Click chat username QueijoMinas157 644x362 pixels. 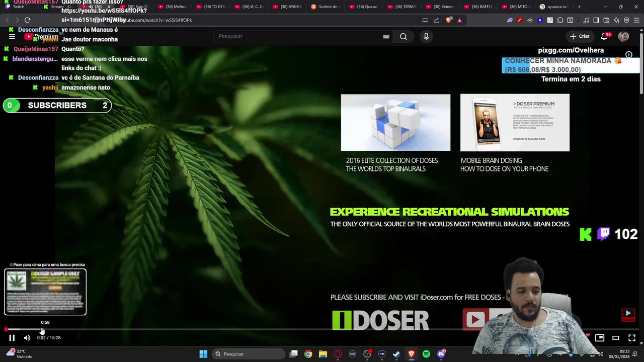36,49
